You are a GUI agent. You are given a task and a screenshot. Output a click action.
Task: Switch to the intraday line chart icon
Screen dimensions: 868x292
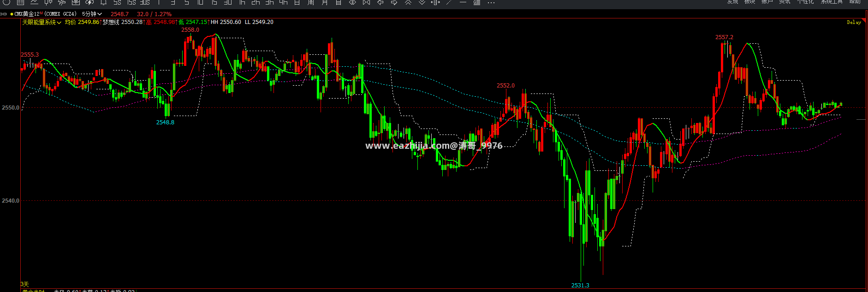click(34, 2)
